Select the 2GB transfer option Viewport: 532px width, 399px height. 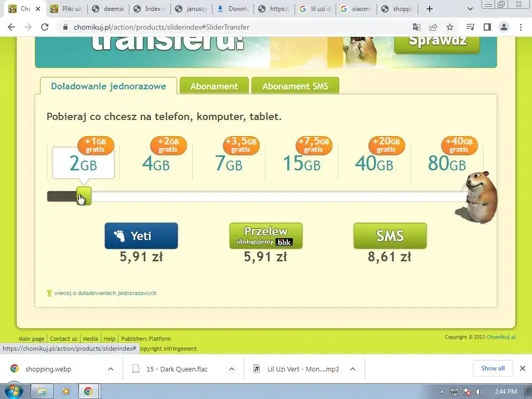pyautogui.click(x=83, y=163)
